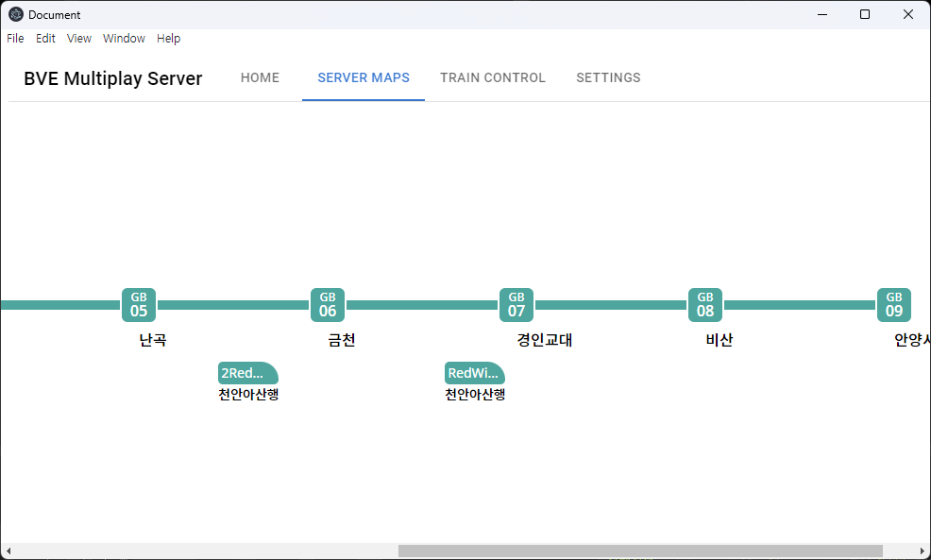Click 천안아산행 label under the 2Red... train
This screenshot has height=560, width=931.
[248, 395]
